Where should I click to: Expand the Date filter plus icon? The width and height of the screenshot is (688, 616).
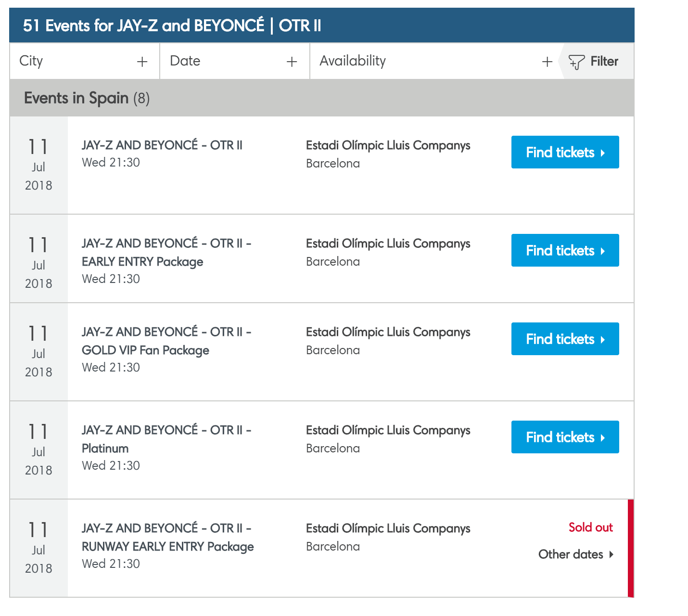click(292, 62)
